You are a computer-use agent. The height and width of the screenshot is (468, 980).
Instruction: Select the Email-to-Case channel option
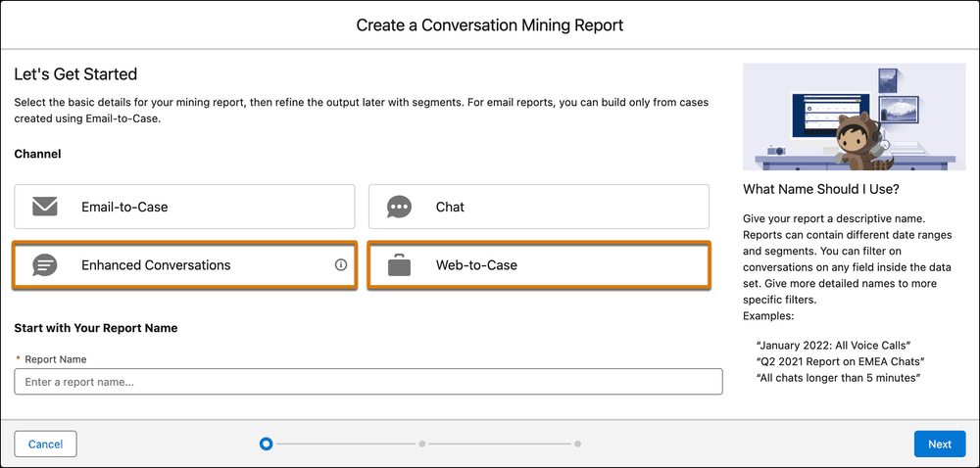point(184,207)
